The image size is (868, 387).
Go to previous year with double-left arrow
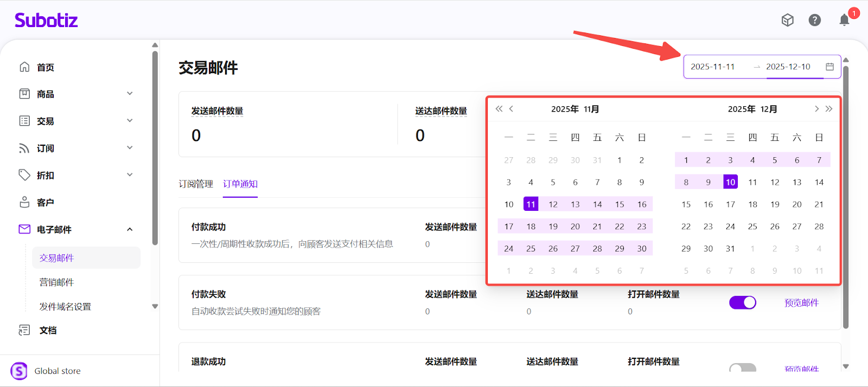pos(499,109)
